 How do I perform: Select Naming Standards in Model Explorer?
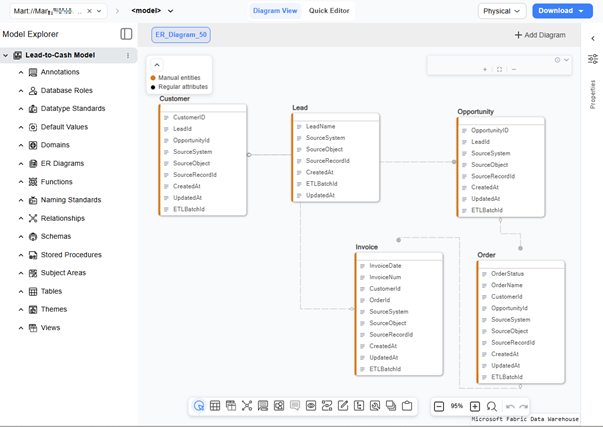71,200
